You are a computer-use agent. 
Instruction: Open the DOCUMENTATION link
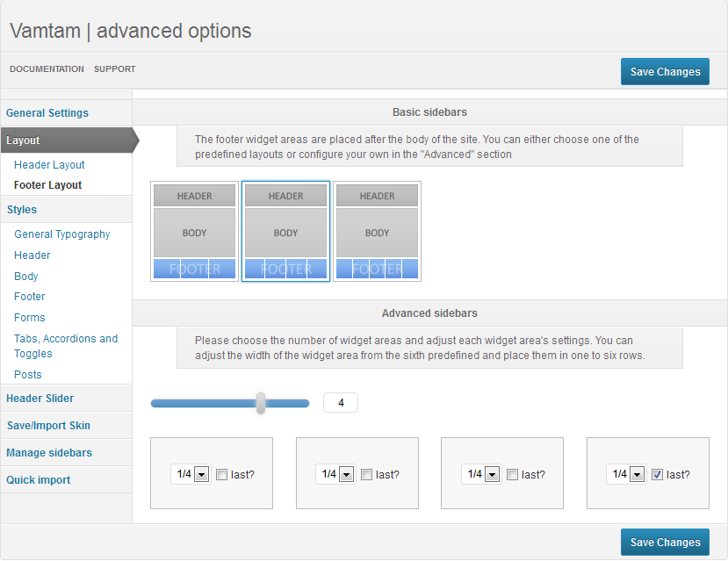(x=47, y=69)
